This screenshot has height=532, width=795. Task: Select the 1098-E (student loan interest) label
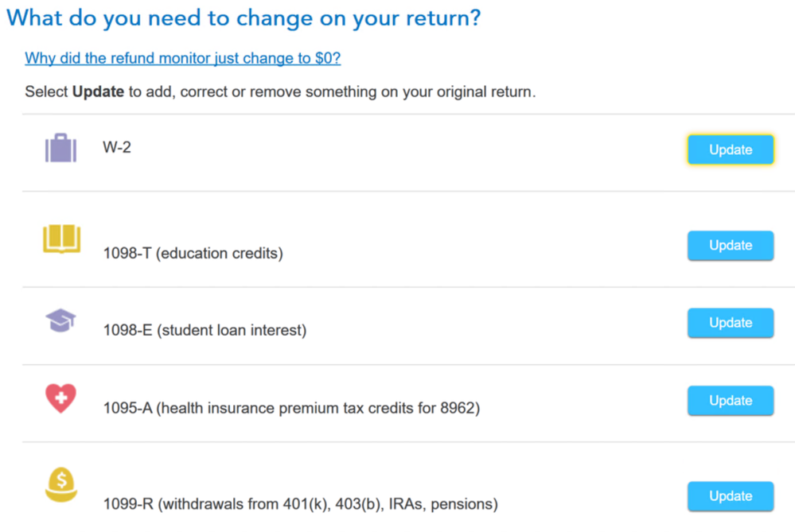tap(205, 330)
